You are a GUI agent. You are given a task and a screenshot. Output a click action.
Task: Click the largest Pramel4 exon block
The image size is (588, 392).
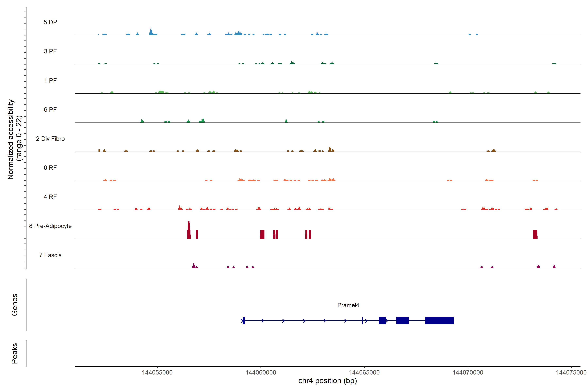[x=439, y=320]
